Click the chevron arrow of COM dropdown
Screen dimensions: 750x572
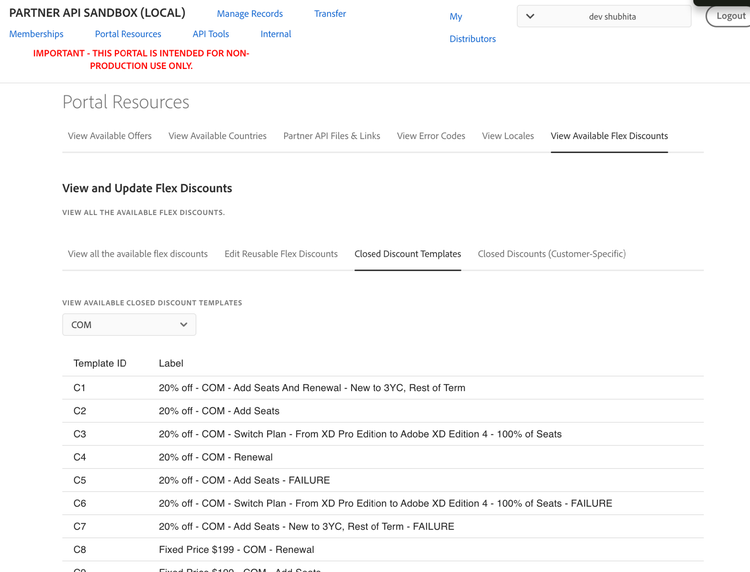pos(183,325)
